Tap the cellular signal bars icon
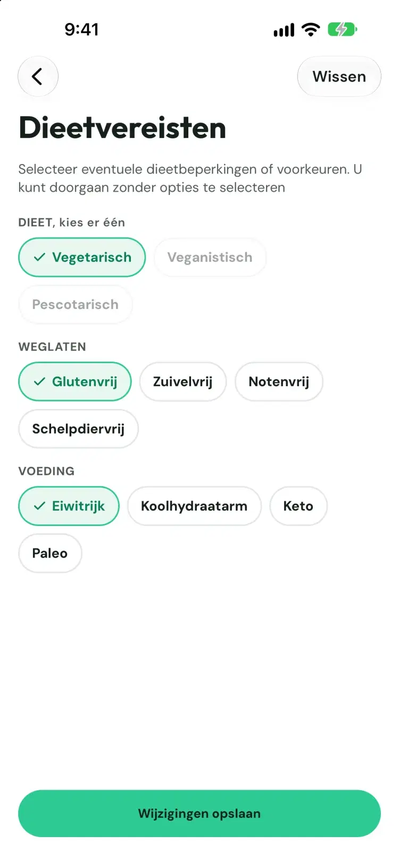The width and height of the screenshot is (399, 868). click(x=284, y=30)
